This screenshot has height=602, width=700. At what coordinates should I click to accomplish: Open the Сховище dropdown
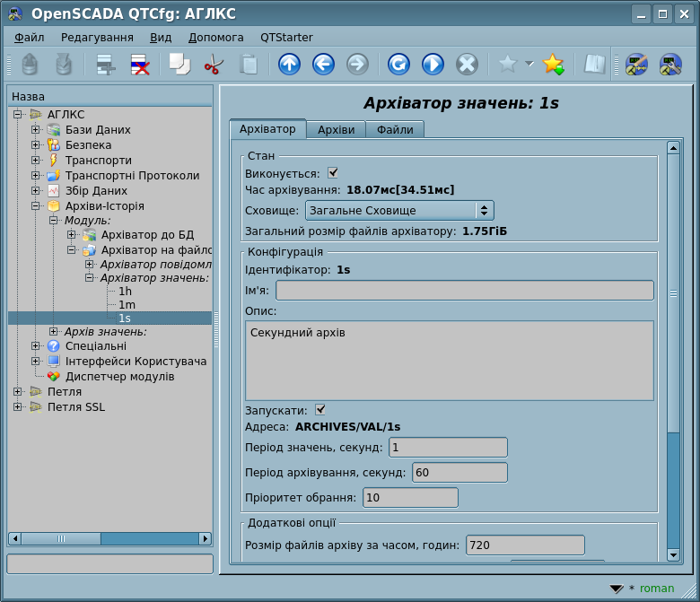click(399, 210)
